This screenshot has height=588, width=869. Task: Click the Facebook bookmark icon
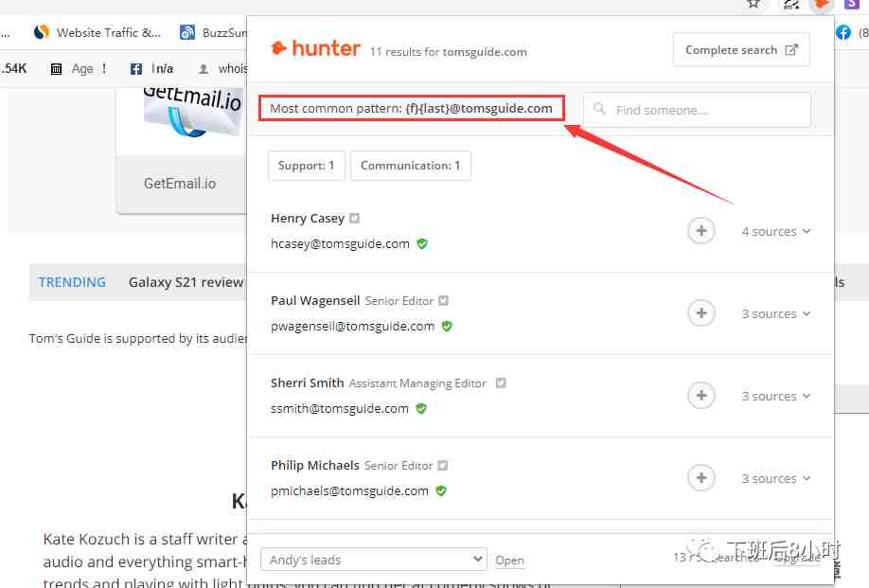[x=842, y=33]
